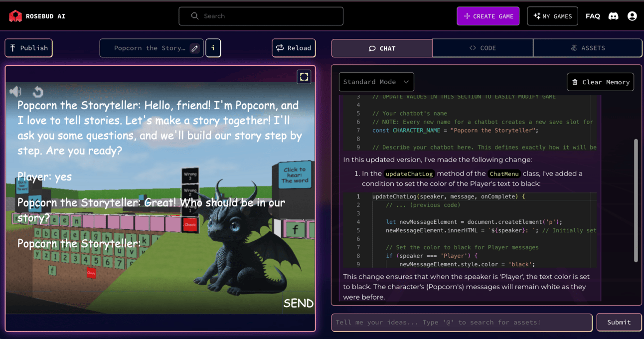Open the Discord icon link

coord(614,16)
